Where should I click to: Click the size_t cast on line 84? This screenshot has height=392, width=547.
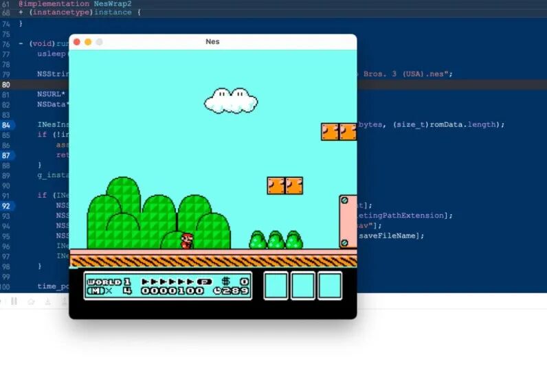pos(410,124)
